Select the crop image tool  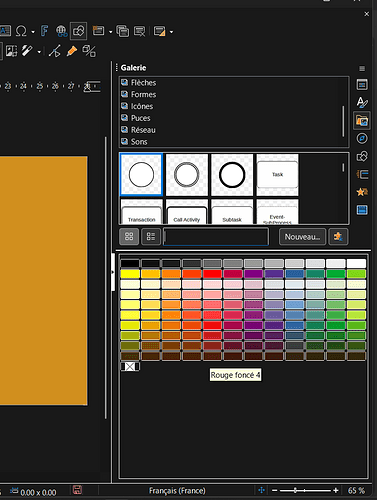[x=11, y=51]
